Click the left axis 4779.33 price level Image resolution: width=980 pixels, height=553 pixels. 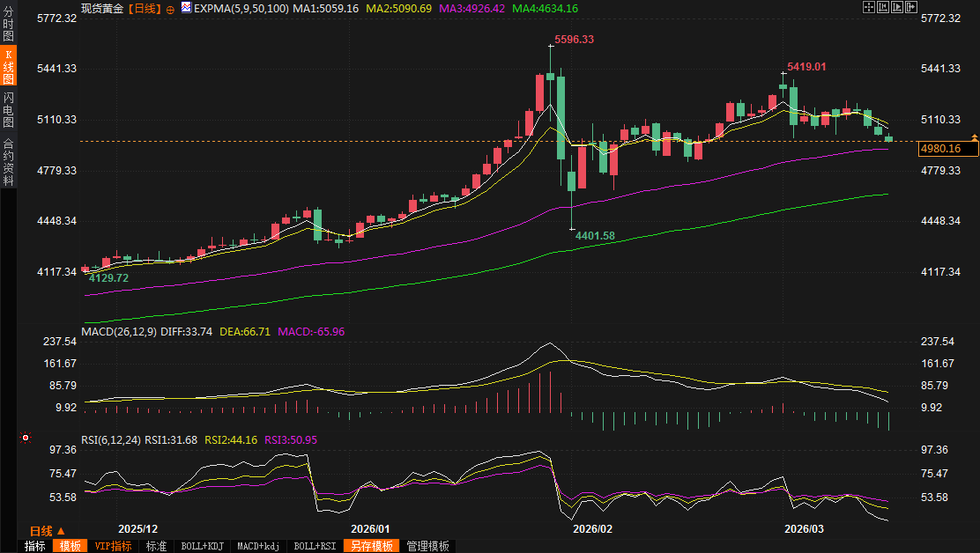click(x=57, y=171)
